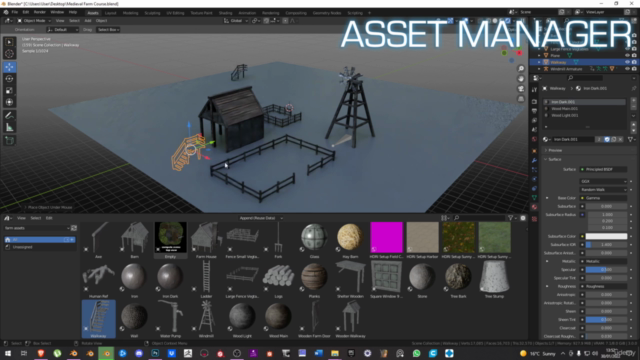The width and height of the screenshot is (640, 360).
Task: Open the Append (Reuse Data) import dropdown
Action: (x=260, y=218)
